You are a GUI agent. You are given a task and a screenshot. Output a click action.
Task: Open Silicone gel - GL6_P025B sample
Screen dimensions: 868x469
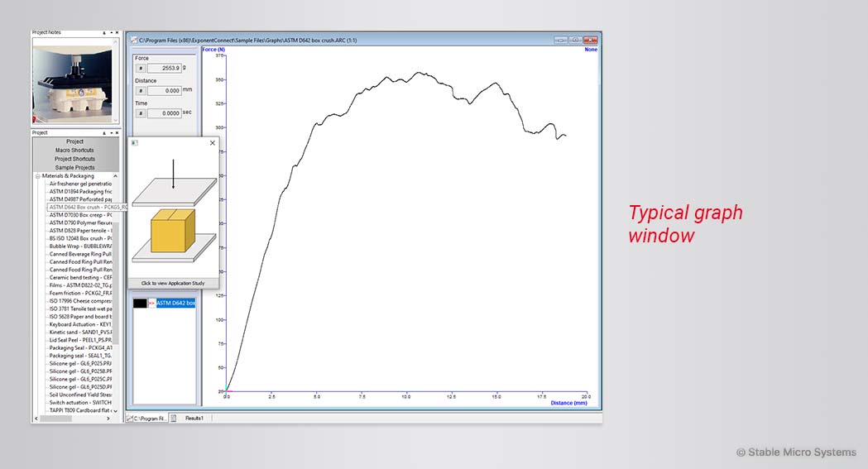pyautogui.click(x=80, y=371)
